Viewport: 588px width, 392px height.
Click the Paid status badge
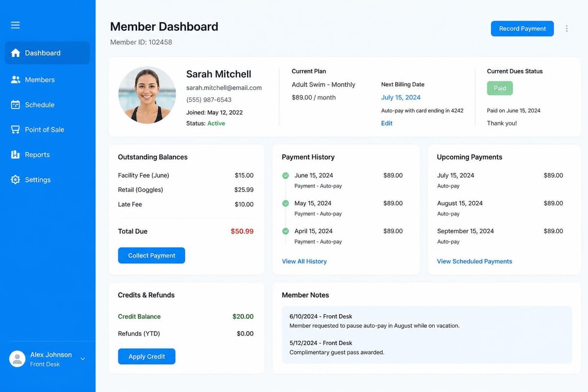click(x=500, y=88)
